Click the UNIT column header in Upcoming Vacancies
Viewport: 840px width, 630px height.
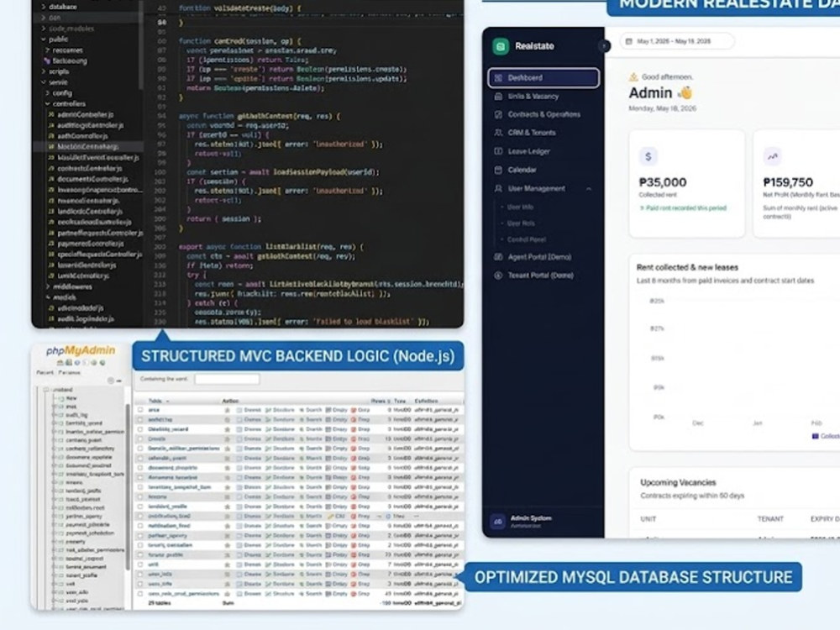point(648,519)
